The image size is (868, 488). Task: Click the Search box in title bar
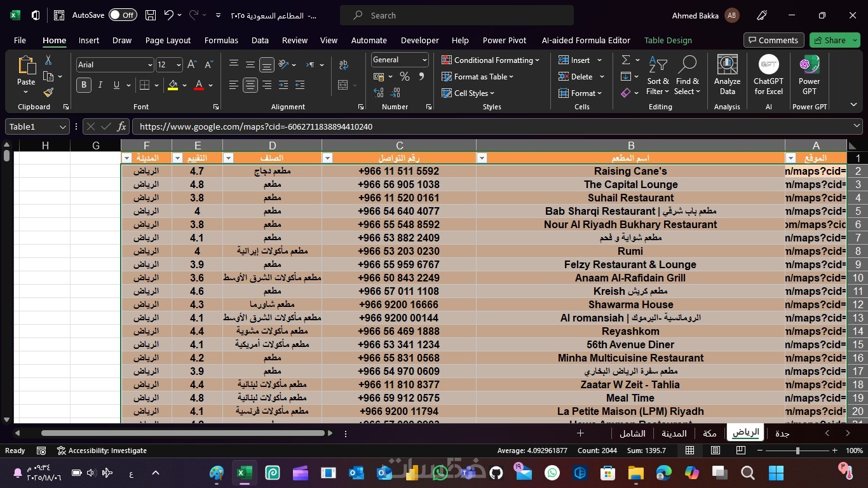[457, 15]
